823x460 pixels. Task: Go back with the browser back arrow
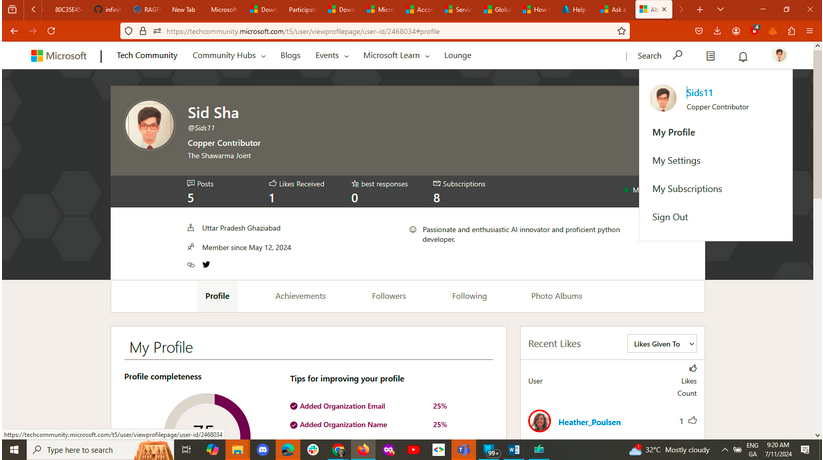(14, 31)
